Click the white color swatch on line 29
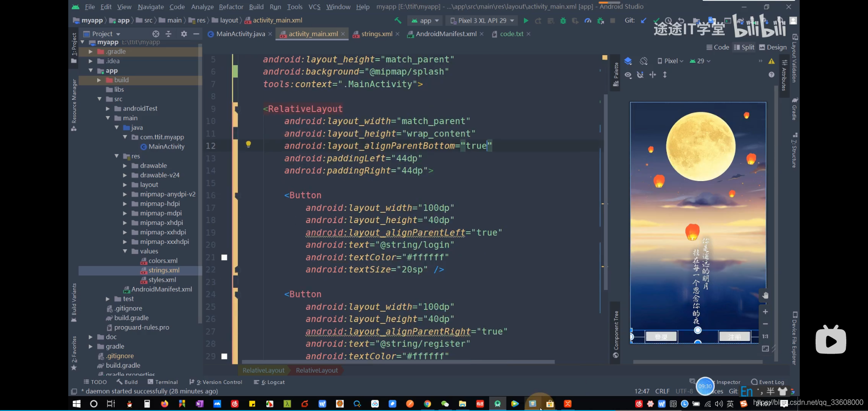868x411 pixels. point(224,356)
